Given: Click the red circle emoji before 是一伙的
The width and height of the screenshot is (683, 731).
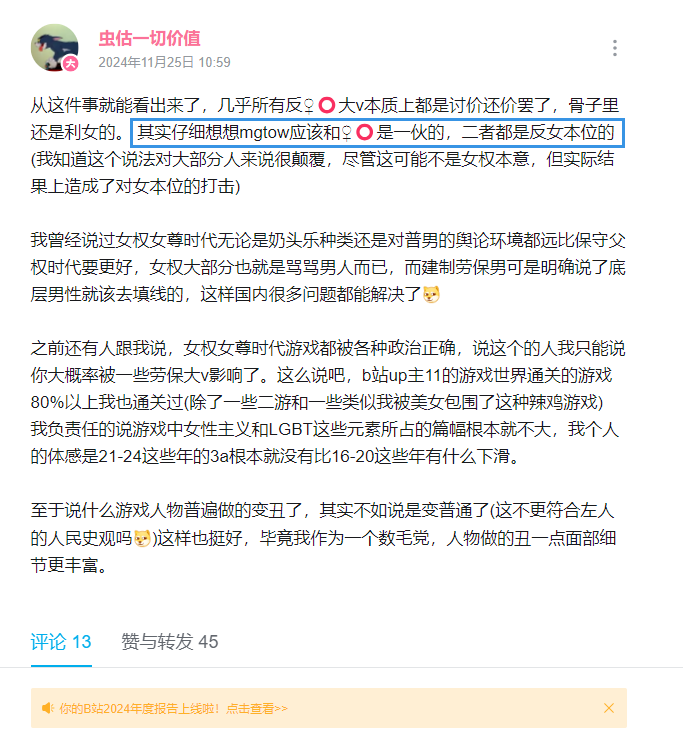Looking at the screenshot, I should click(x=365, y=132).
